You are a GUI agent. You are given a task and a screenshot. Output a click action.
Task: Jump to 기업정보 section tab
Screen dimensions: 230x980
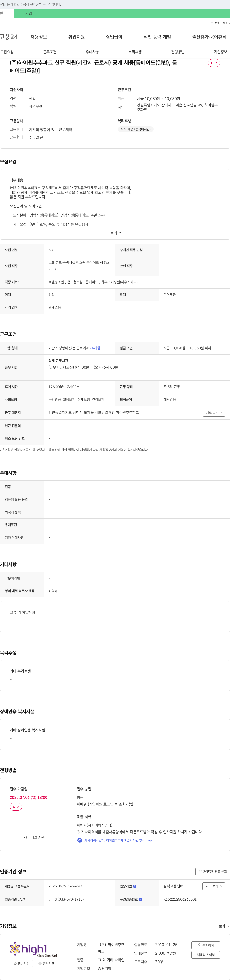pyautogui.click(x=220, y=52)
